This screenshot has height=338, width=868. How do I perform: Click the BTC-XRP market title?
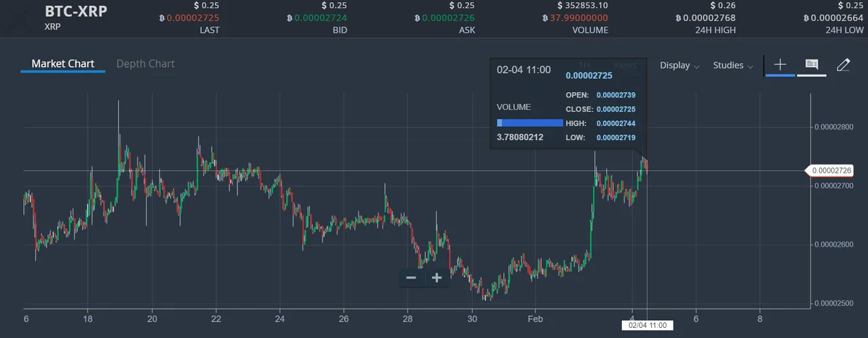[x=76, y=12]
